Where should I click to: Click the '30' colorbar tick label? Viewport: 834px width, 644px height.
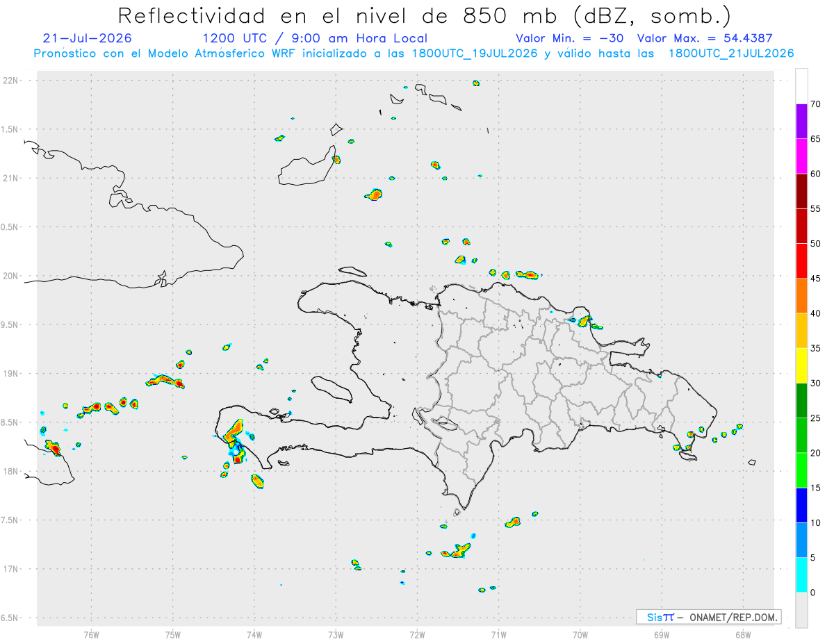point(815,383)
